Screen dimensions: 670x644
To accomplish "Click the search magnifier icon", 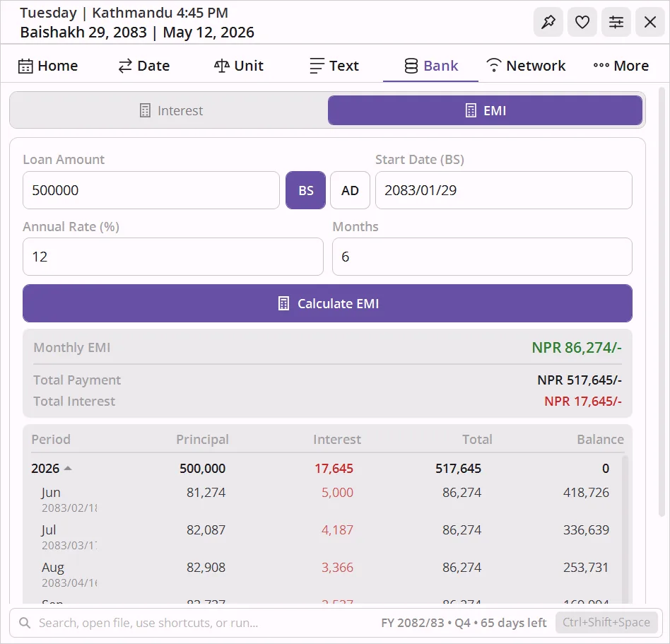I will tap(25, 623).
